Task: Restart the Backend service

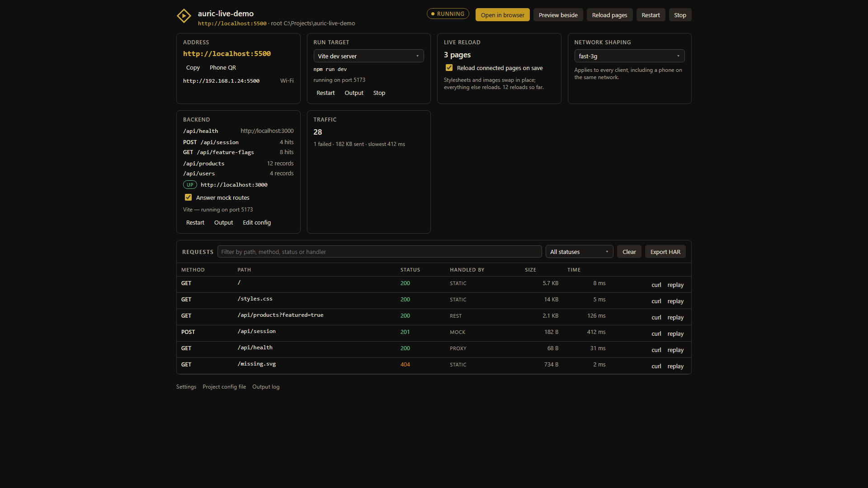Action: tap(195, 222)
